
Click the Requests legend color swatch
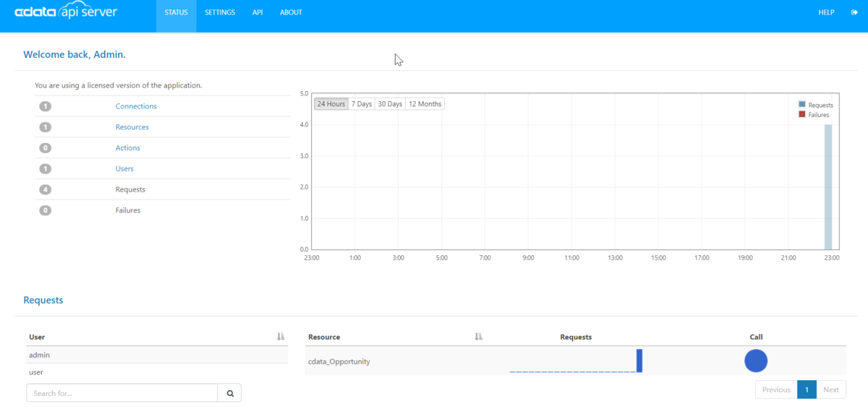coord(802,105)
